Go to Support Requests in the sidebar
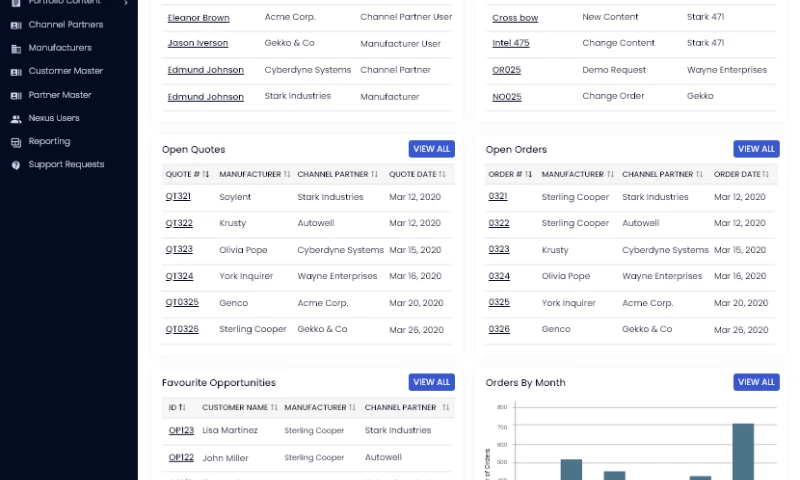The image size is (800, 480). [x=66, y=165]
